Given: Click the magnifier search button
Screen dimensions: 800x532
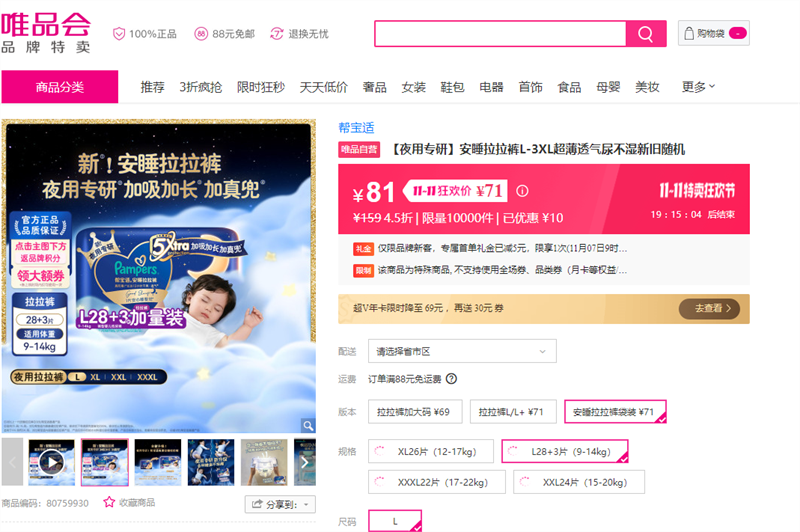Looking at the screenshot, I should coord(645,34).
